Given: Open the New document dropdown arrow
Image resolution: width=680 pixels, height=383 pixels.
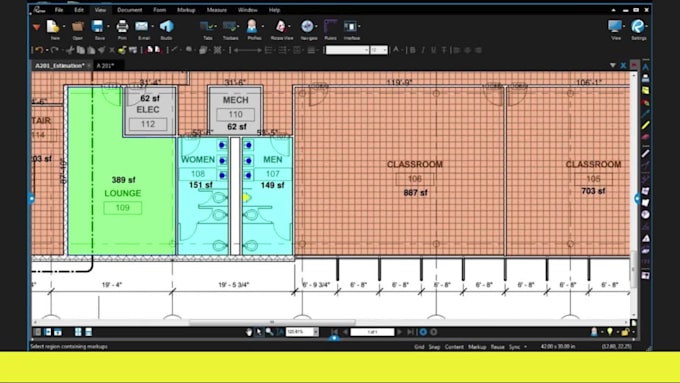Looking at the screenshot, I should [64, 27].
